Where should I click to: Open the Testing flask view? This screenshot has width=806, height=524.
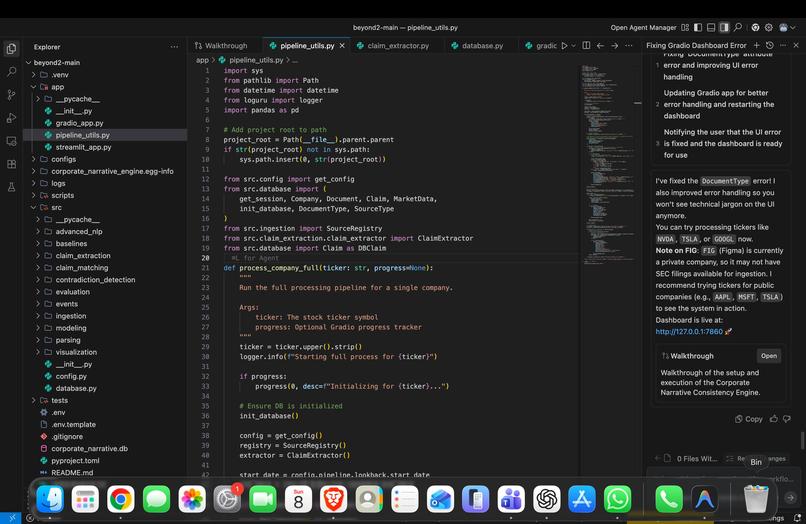[11, 187]
